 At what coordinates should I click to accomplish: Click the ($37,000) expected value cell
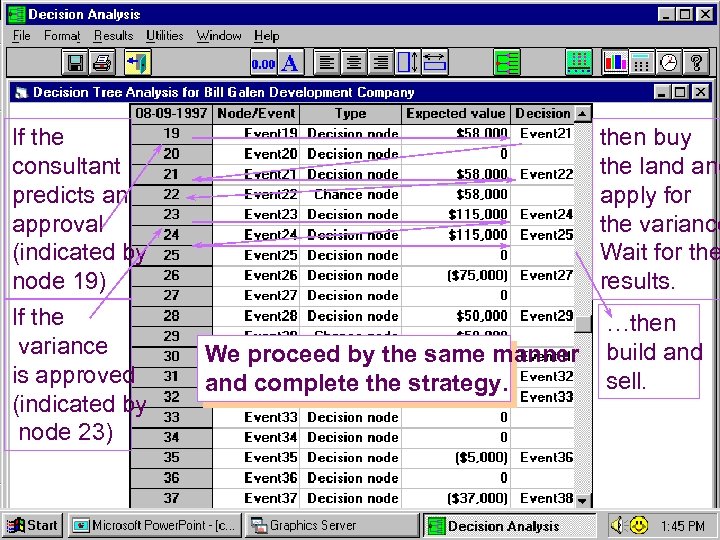coord(456,498)
